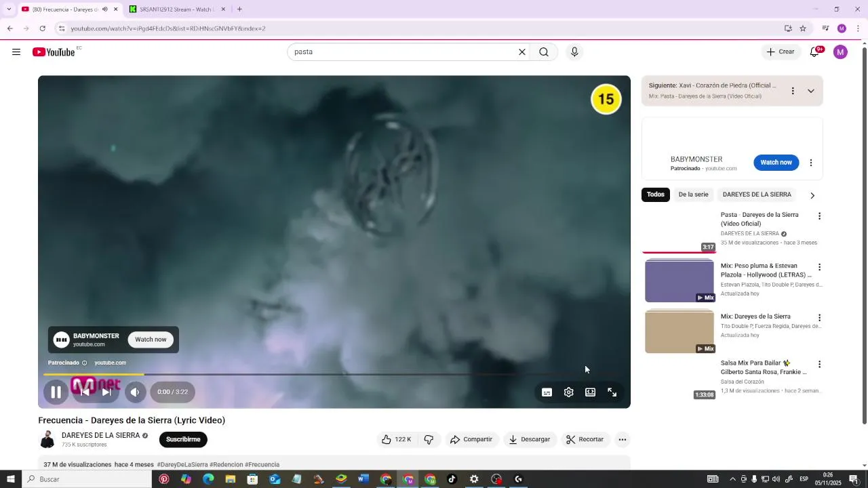The image size is (868, 488).
Task: Click the blue Watch now sidebar button
Action: [x=776, y=163]
